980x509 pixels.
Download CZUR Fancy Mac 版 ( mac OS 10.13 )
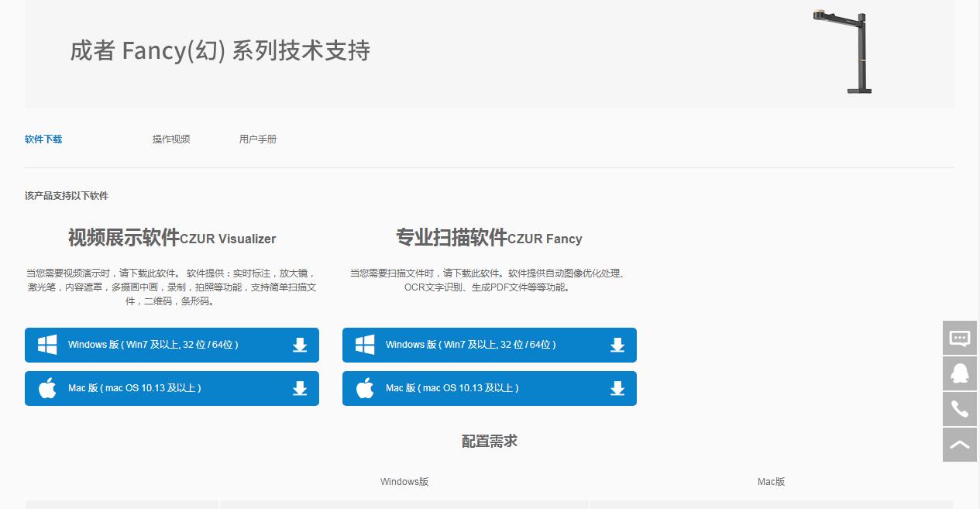(489, 388)
